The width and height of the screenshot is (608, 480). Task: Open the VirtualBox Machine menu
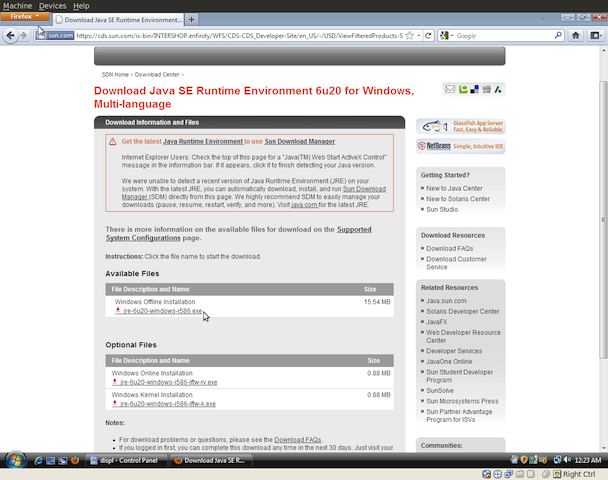pos(17,6)
